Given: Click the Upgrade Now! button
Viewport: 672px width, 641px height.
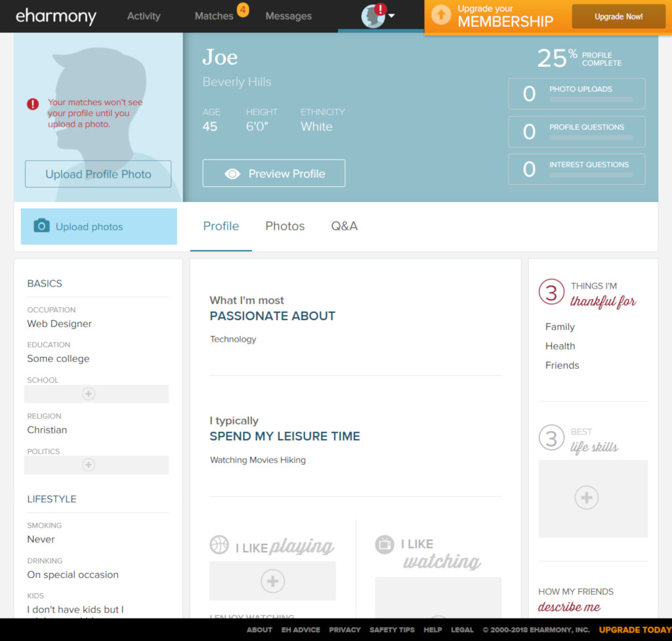Looking at the screenshot, I should click(x=618, y=16).
